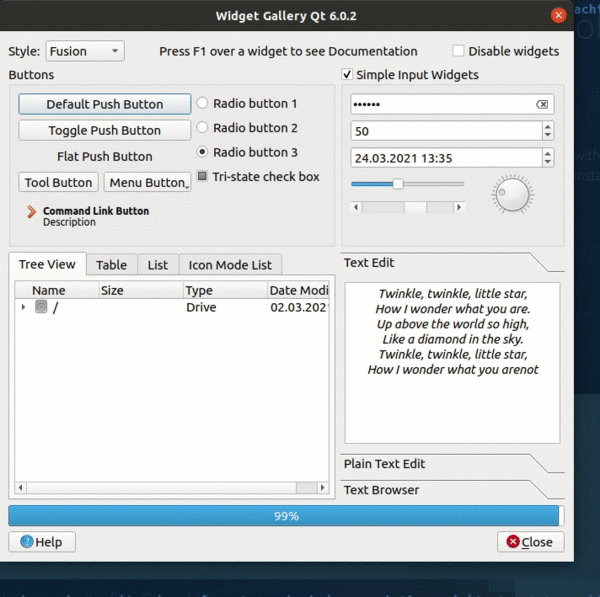Enable the Disable widgets checkbox
The width and height of the screenshot is (600, 597).
(x=459, y=51)
